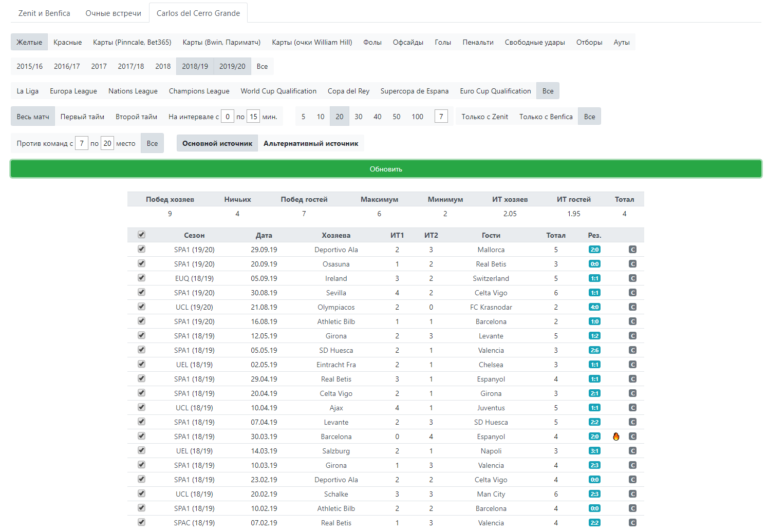
Task: Click the C icon in the Deportivo Ala vs Mallorca row
Action: click(632, 250)
